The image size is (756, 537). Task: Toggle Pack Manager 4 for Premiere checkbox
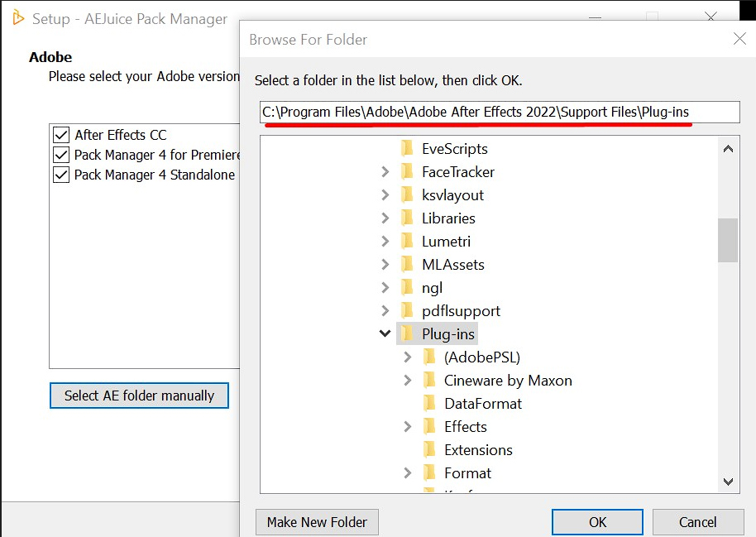tap(60, 155)
